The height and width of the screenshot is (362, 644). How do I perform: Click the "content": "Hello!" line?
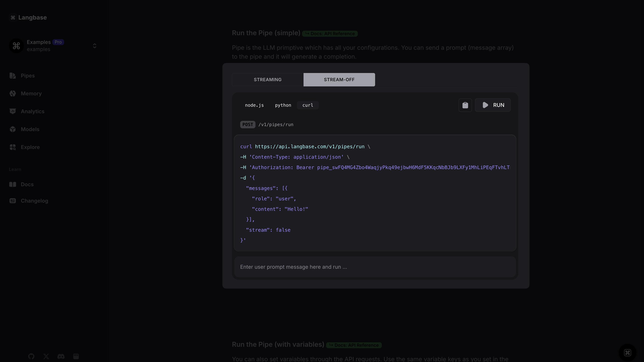(x=280, y=209)
